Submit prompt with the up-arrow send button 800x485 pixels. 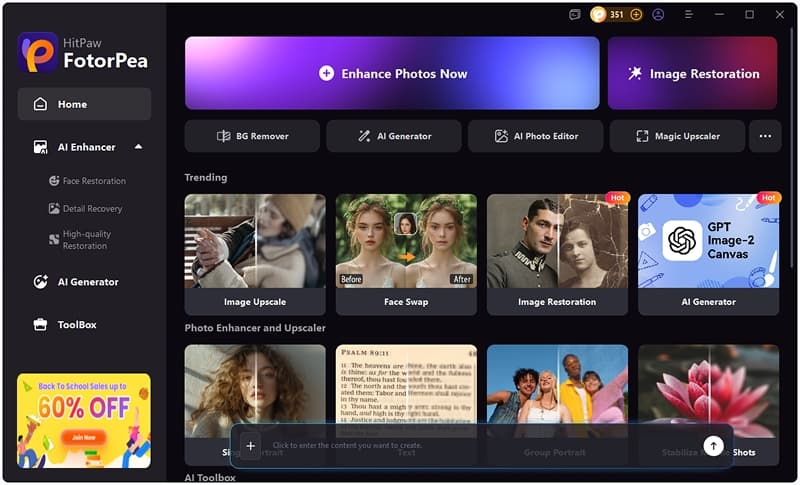(713, 446)
